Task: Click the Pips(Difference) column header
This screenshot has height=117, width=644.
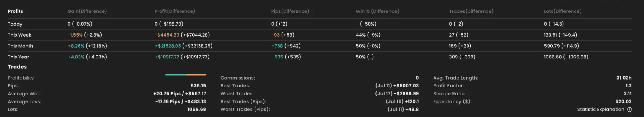Action: (290, 11)
